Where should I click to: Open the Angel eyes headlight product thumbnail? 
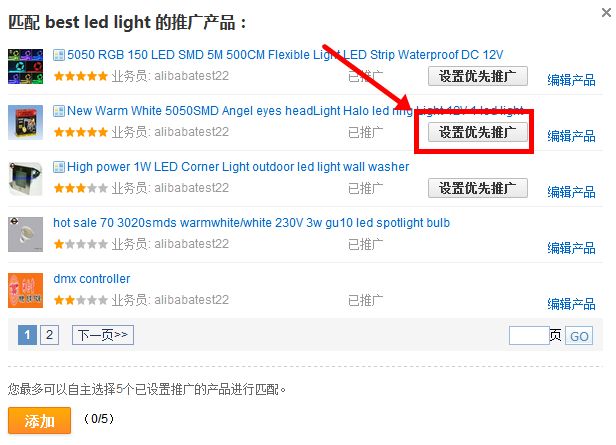point(26,122)
